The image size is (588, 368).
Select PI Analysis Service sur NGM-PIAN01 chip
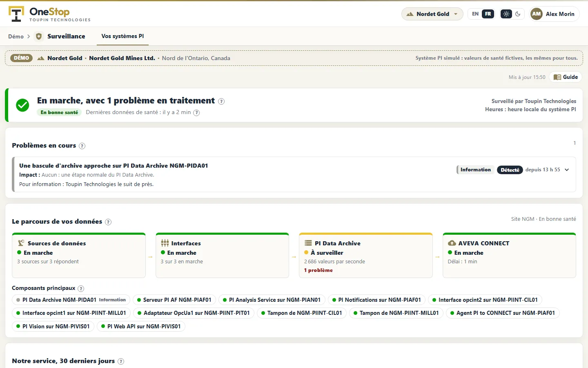pyautogui.click(x=272, y=300)
